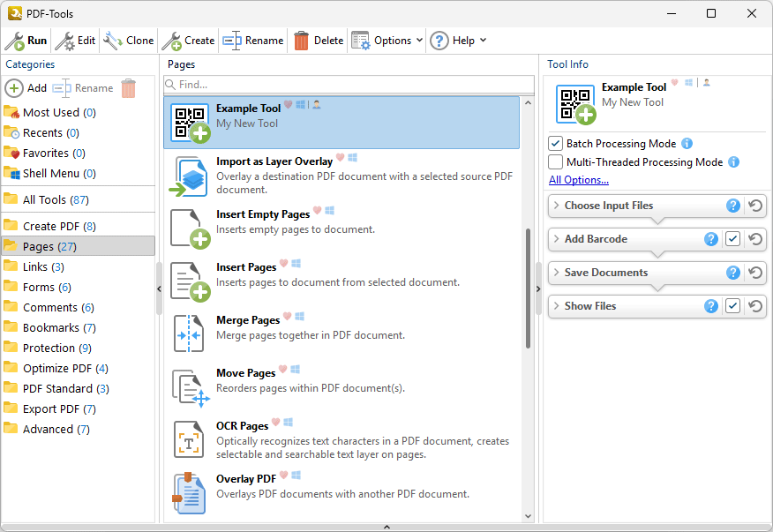Viewport: 773px width, 532px height.
Task: Select the Merge Pages tool icon
Action: pyautogui.click(x=189, y=333)
